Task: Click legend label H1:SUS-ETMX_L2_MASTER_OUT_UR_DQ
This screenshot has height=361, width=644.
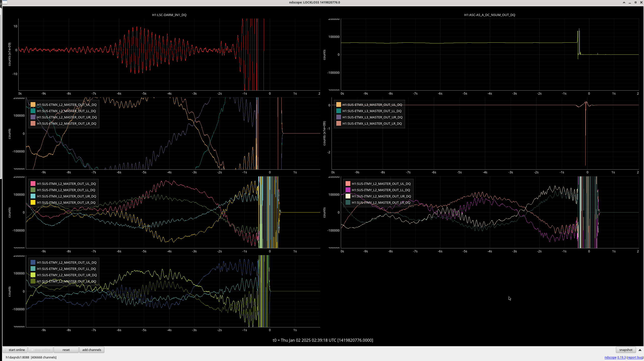Action: pyautogui.click(x=67, y=117)
